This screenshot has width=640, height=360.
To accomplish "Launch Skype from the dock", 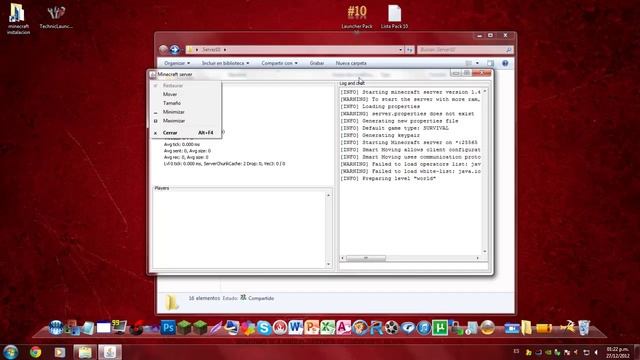I will click(x=264, y=328).
